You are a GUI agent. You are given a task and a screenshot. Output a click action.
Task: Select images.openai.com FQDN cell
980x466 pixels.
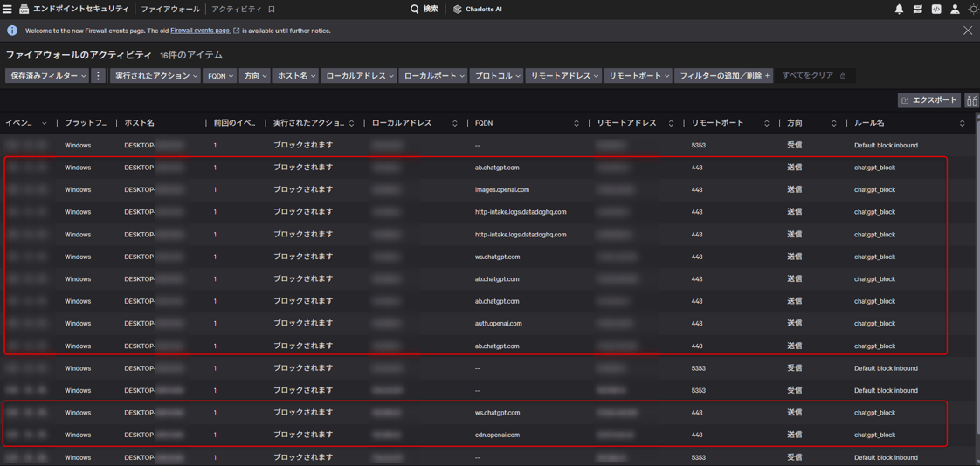click(502, 190)
